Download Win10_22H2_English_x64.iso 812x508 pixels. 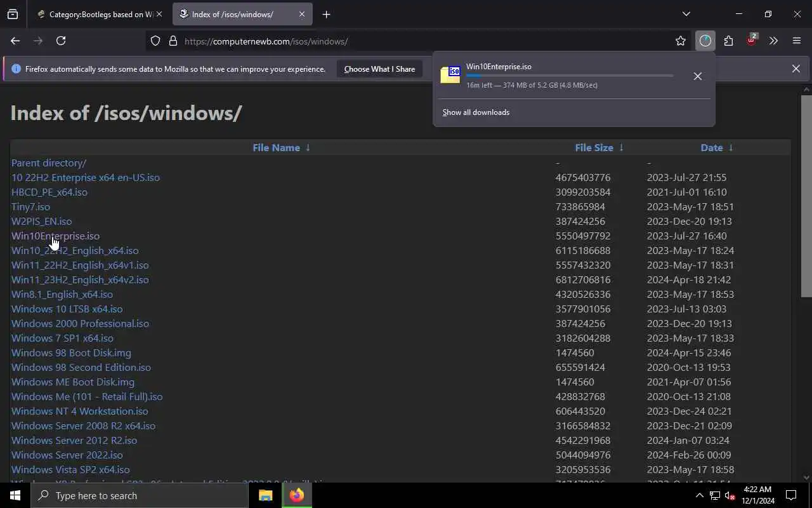(75, 251)
